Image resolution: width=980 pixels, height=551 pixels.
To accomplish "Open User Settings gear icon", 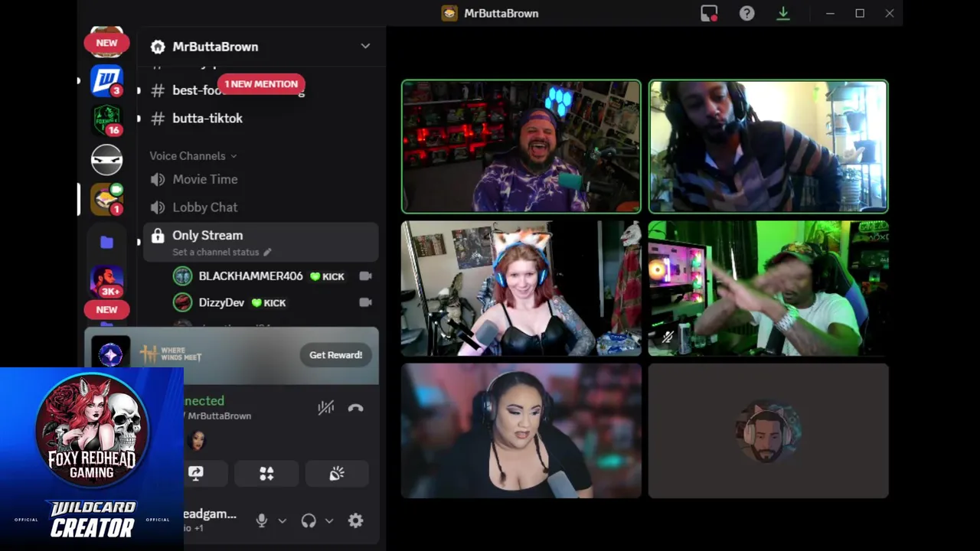I will (355, 520).
